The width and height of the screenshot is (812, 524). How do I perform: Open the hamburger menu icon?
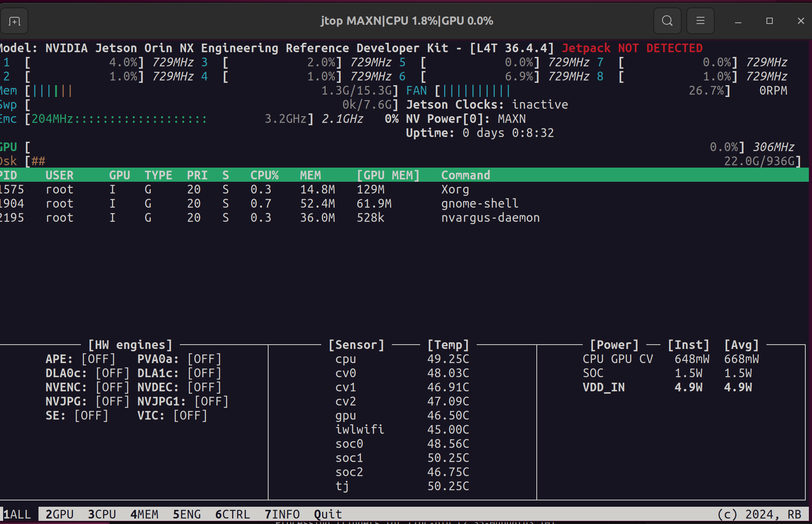pos(700,21)
